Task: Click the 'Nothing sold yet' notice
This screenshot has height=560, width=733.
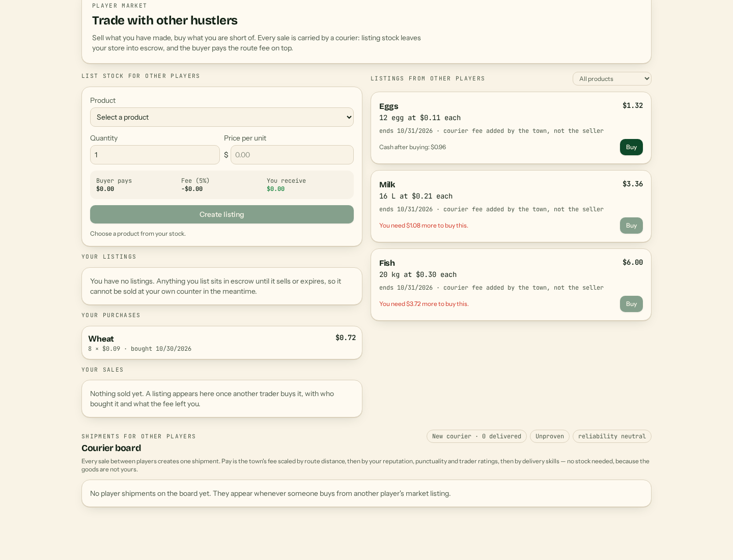Action: [222, 399]
